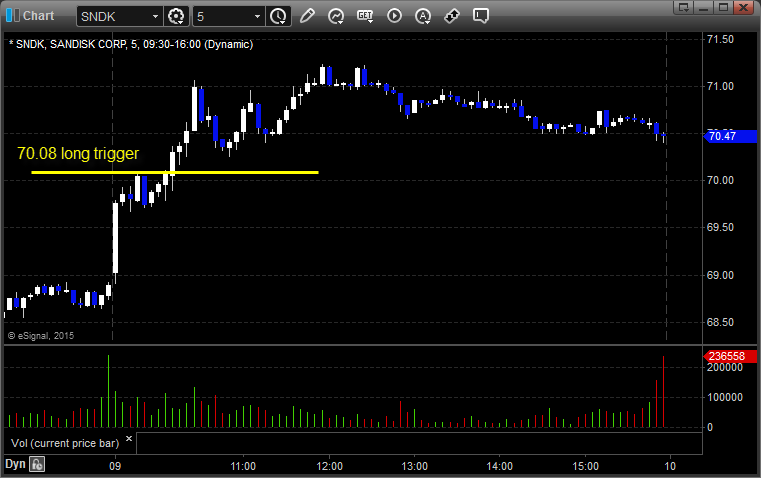Click the bar replay play button
761x478 pixels.
394,16
